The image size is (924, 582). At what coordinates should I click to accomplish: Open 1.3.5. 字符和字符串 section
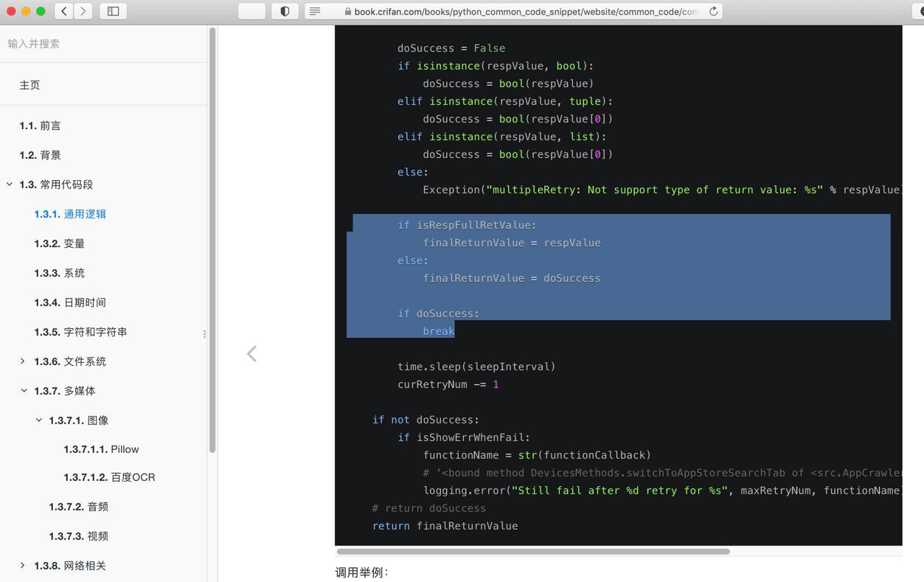coord(81,332)
